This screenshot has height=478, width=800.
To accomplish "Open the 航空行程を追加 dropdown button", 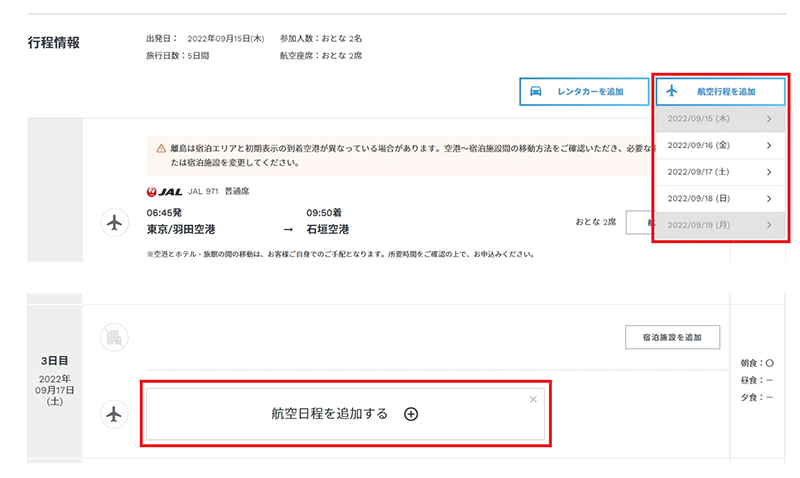I will click(721, 91).
